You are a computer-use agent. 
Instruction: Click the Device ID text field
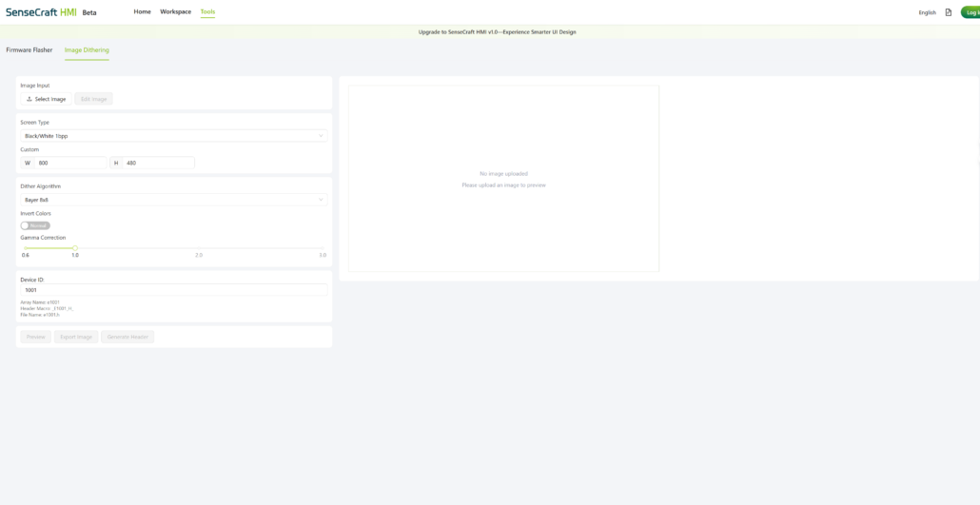[173, 290]
